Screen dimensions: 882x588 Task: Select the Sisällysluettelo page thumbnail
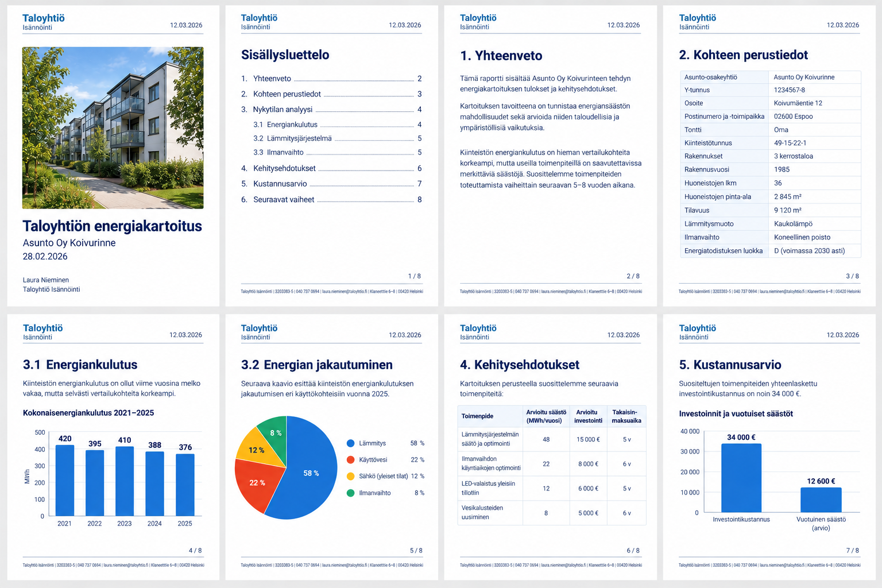click(331, 156)
